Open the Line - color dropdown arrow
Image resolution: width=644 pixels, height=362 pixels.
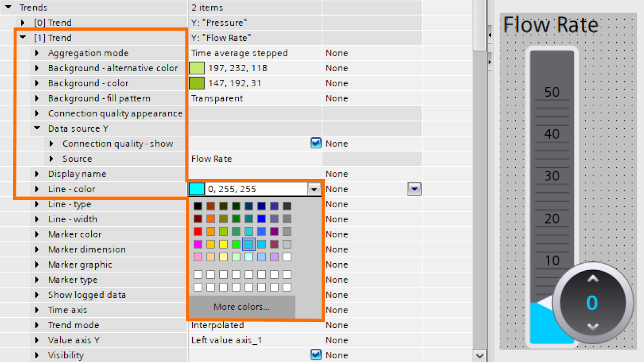click(314, 189)
